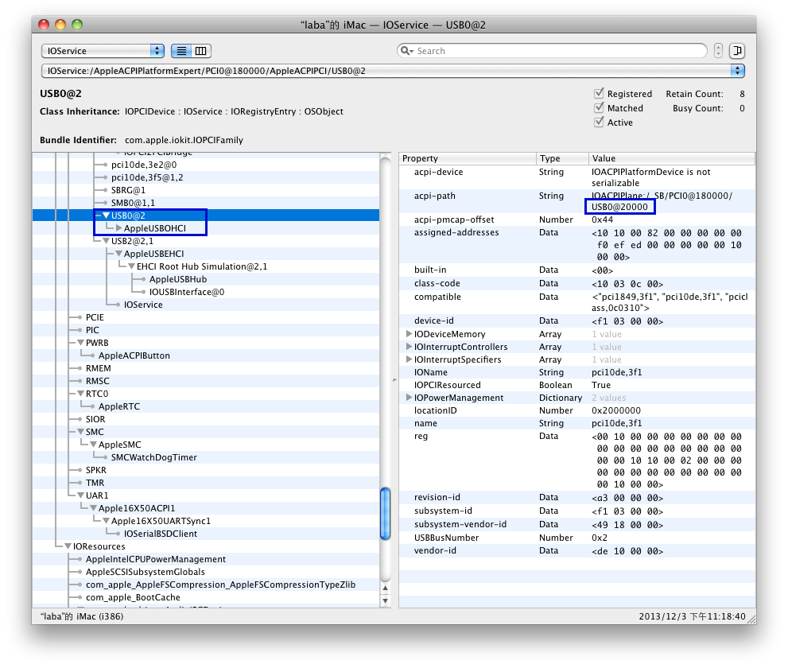Collapse the UAR1 tree node

point(80,495)
